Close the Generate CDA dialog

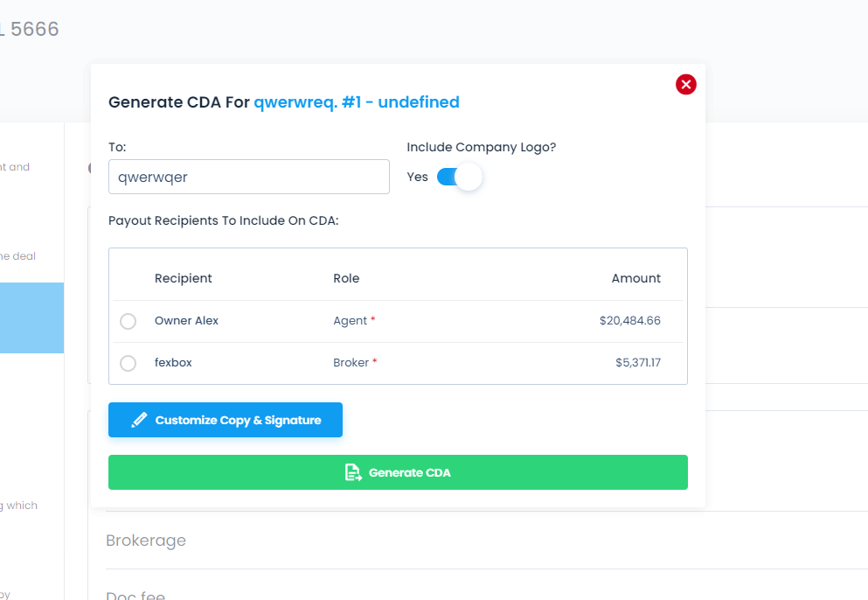[685, 84]
